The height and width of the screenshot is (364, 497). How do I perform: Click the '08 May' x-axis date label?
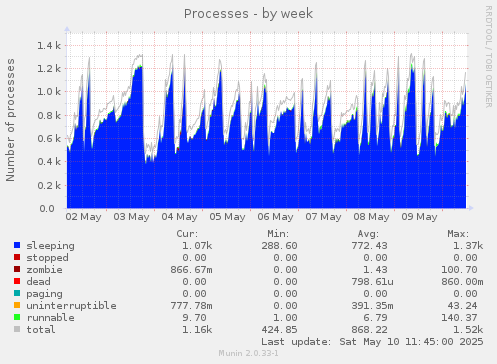tap(371, 217)
